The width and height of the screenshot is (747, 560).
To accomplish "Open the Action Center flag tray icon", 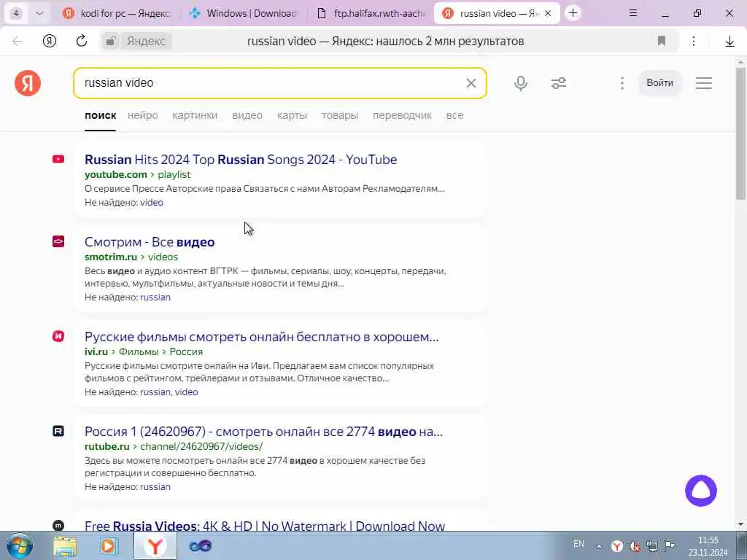I will coord(669,546).
